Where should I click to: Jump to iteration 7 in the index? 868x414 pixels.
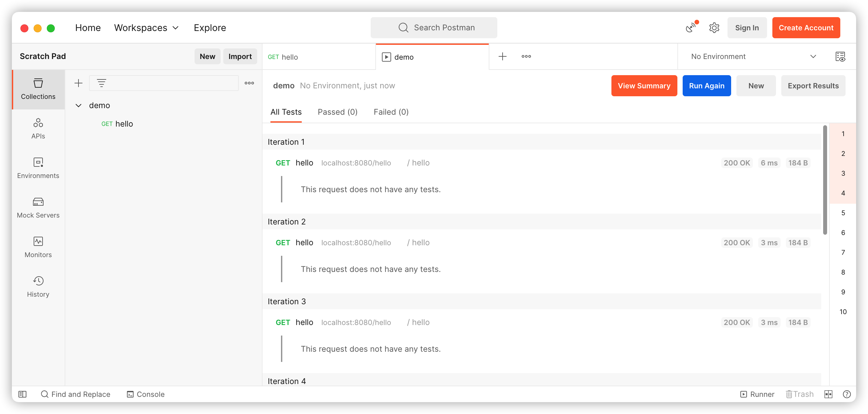(843, 252)
